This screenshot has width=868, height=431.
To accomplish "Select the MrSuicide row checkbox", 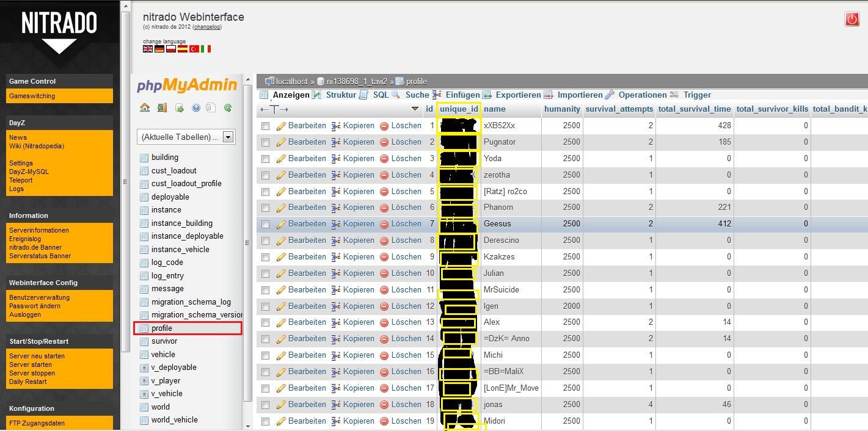I will [x=265, y=290].
